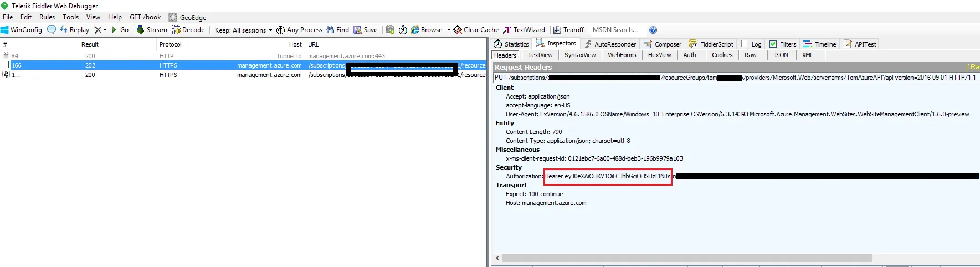Viewport: 980px width, 267px height.
Task: Open the TextWizard tool
Action: click(x=524, y=30)
